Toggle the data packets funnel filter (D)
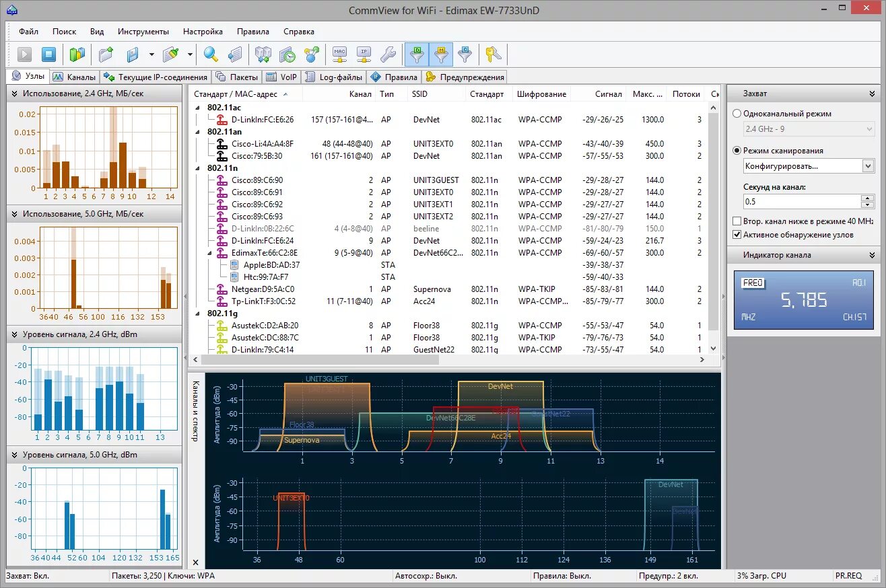This screenshot has height=588, width=886. [x=417, y=54]
